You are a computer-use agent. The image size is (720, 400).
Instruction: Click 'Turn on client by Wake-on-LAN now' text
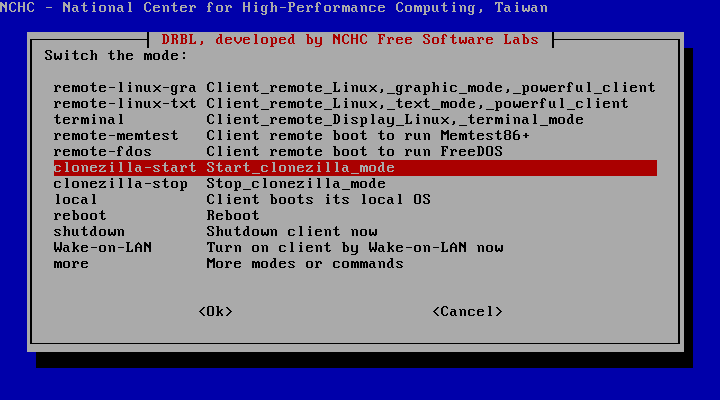pyautogui.click(x=355, y=248)
